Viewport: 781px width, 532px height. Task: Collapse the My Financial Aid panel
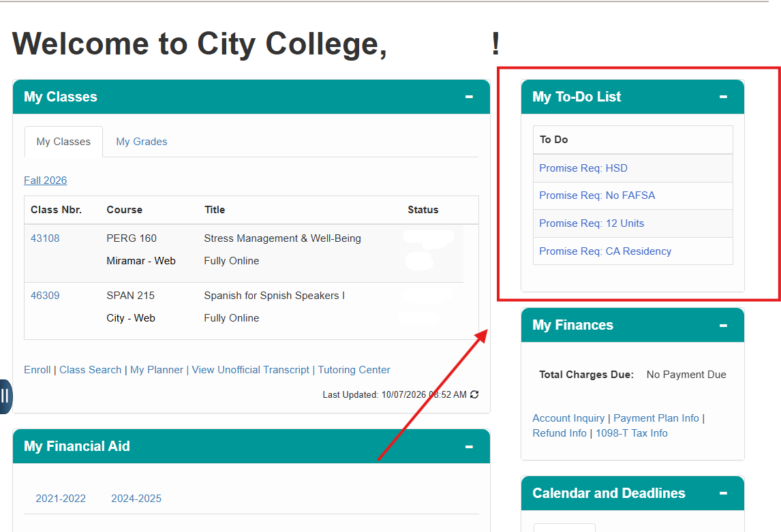tap(469, 447)
